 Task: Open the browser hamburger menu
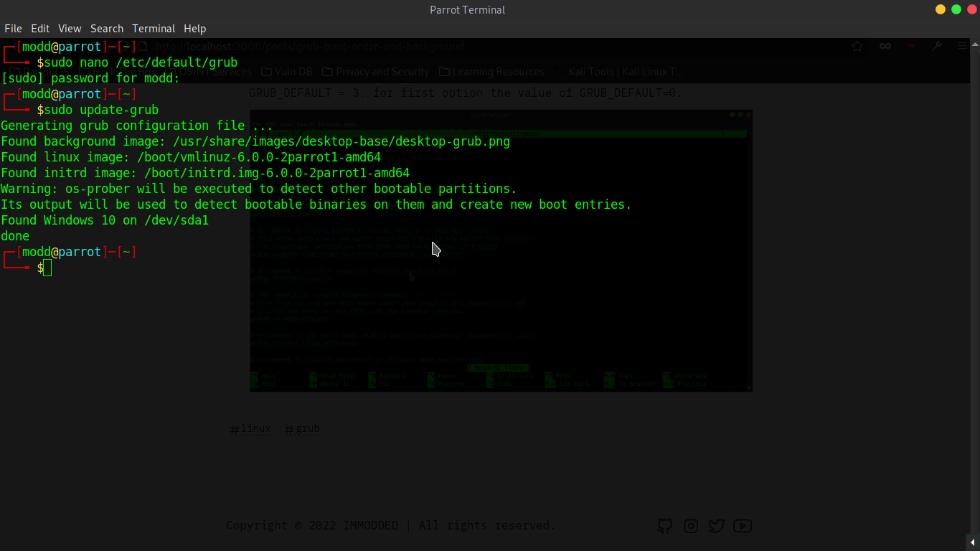tap(963, 46)
